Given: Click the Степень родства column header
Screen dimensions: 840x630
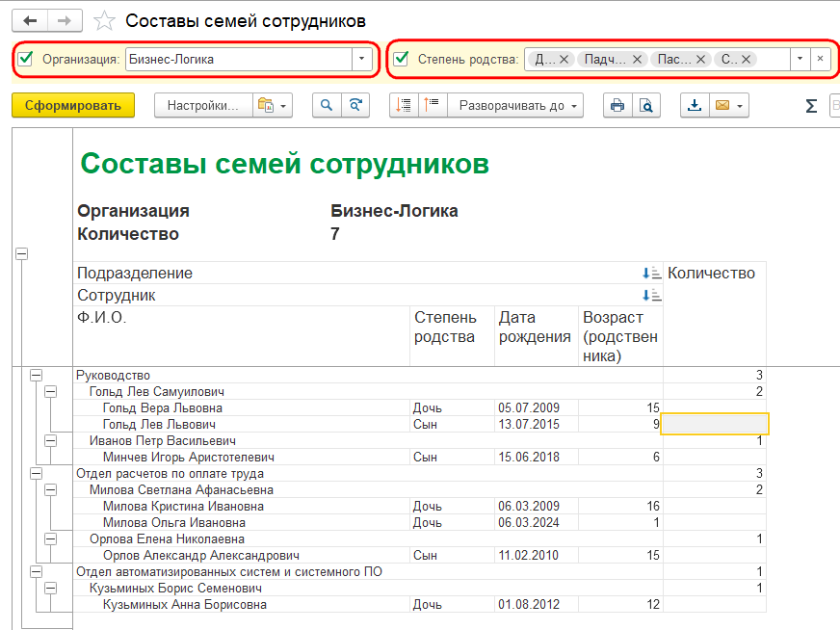Looking at the screenshot, I should pos(452,336).
